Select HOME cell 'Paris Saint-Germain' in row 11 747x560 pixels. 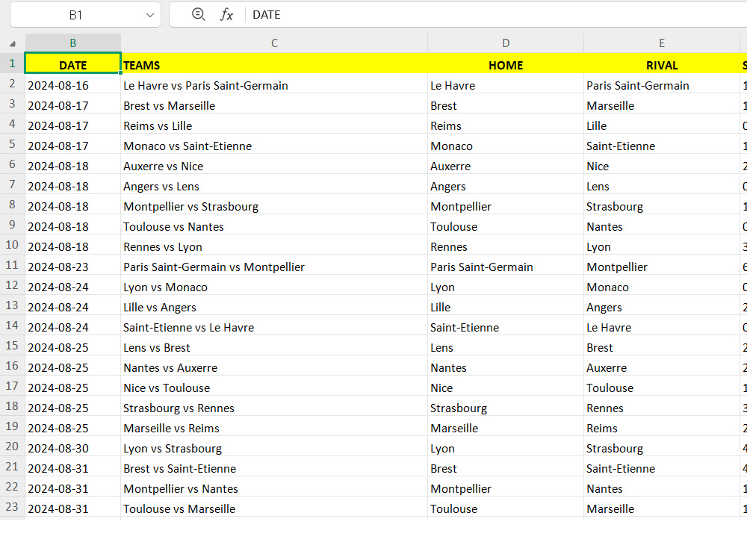pos(506,267)
